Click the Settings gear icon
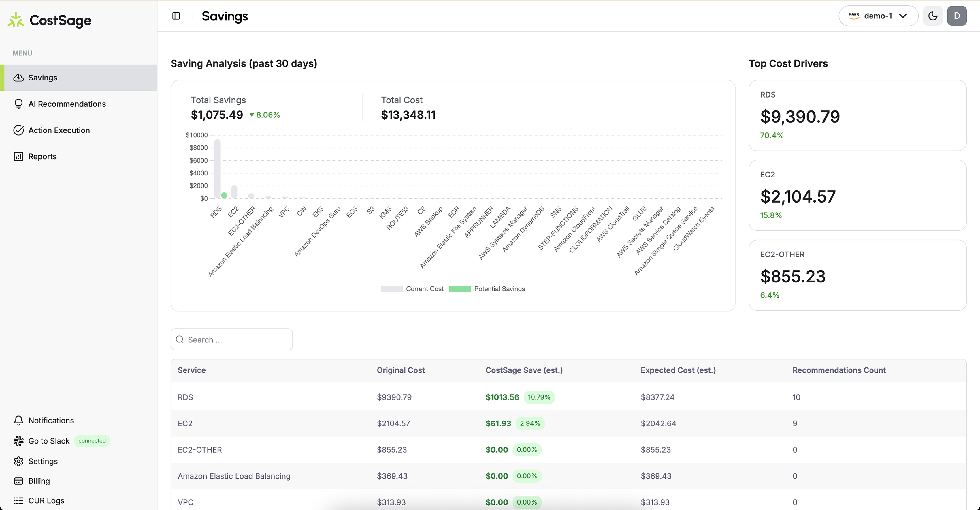Screen dimensions: 980x510 click(x=18, y=461)
